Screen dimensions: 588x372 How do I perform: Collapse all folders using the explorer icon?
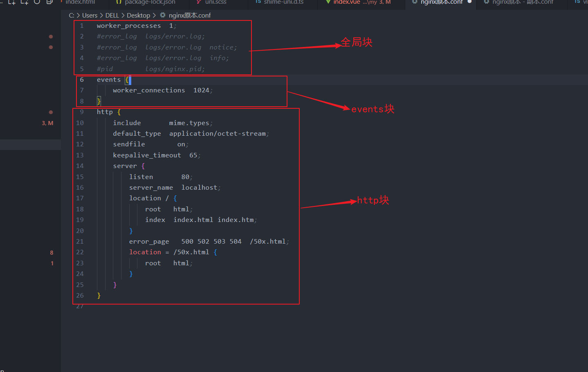coord(49,2)
